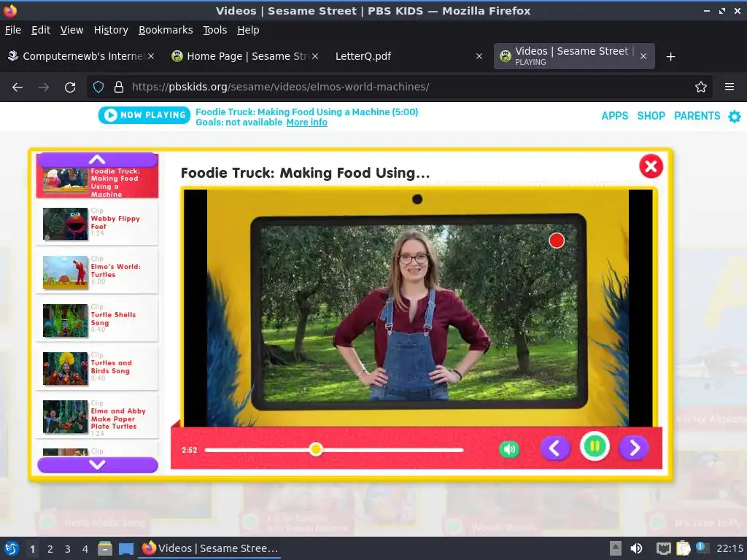747x560 pixels.
Task: Go forward one page
Action: click(x=44, y=87)
